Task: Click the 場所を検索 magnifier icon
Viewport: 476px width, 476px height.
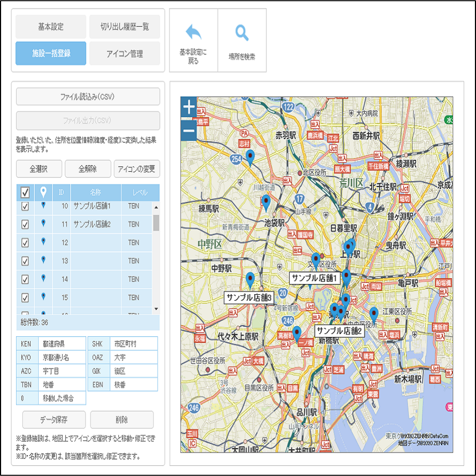Action: [242, 34]
